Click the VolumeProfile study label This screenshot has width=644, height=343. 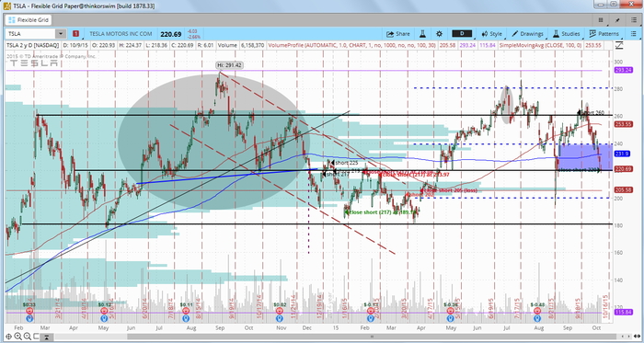pos(351,45)
